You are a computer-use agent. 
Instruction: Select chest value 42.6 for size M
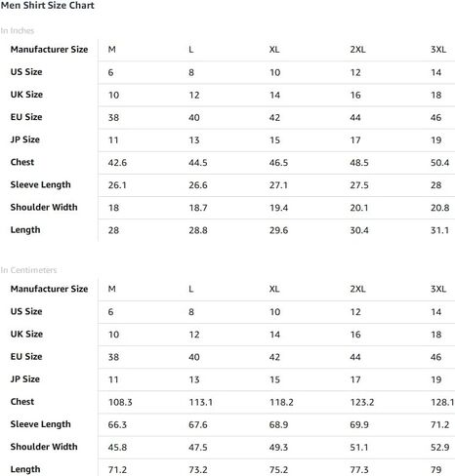[117, 163]
